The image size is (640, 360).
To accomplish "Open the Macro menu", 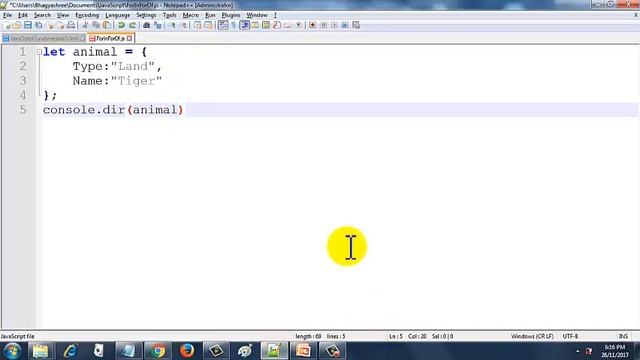I will pos(191,15).
